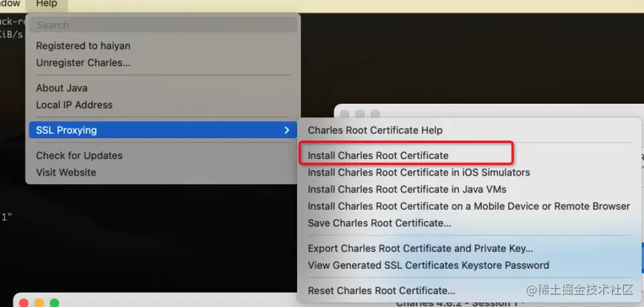This screenshot has height=307, width=644.
Task: Click the Help menu Search field
Action: tap(163, 25)
